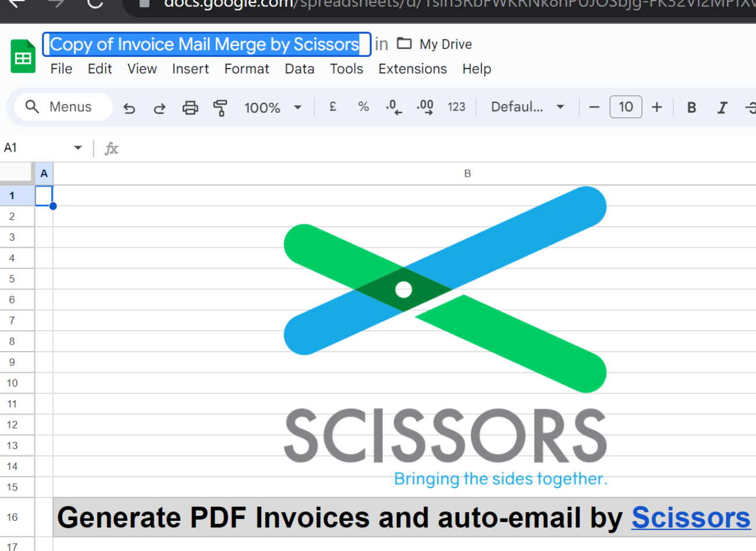756x551 pixels.
Task: Increase decimal places icon
Action: click(x=425, y=108)
